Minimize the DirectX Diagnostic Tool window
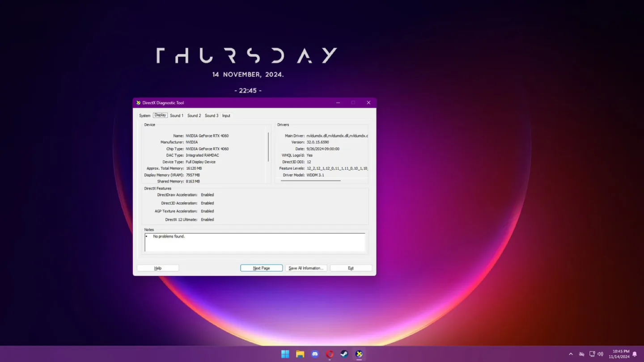 [338, 103]
